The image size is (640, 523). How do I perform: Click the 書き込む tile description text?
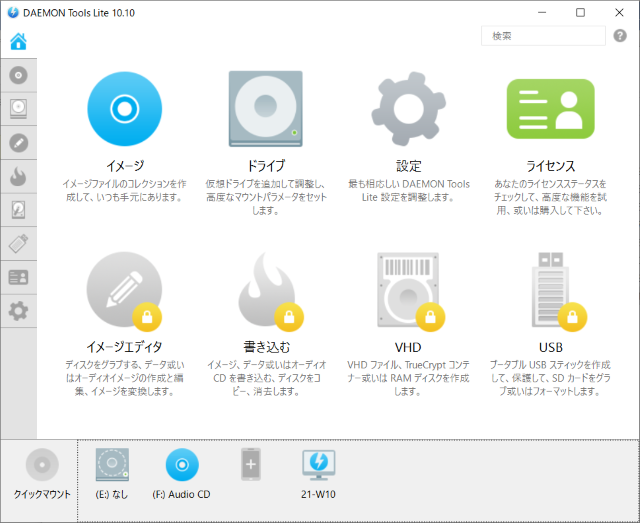click(x=267, y=378)
